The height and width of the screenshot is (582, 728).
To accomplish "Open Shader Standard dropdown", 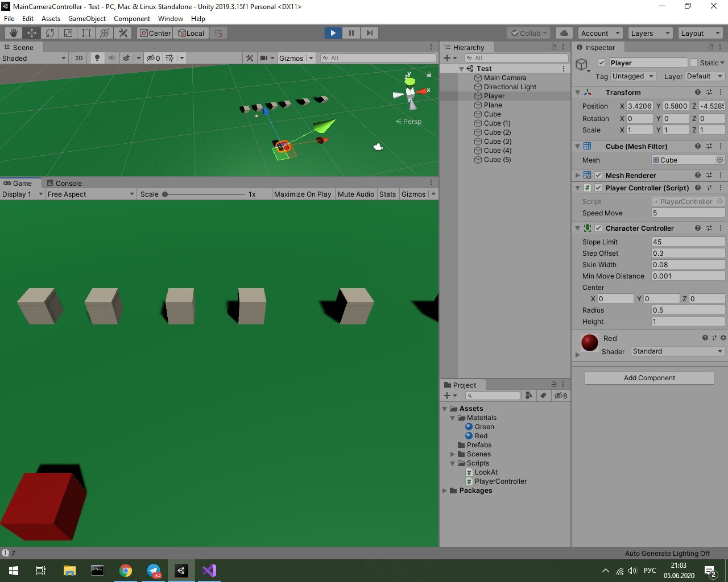I will coord(678,351).
